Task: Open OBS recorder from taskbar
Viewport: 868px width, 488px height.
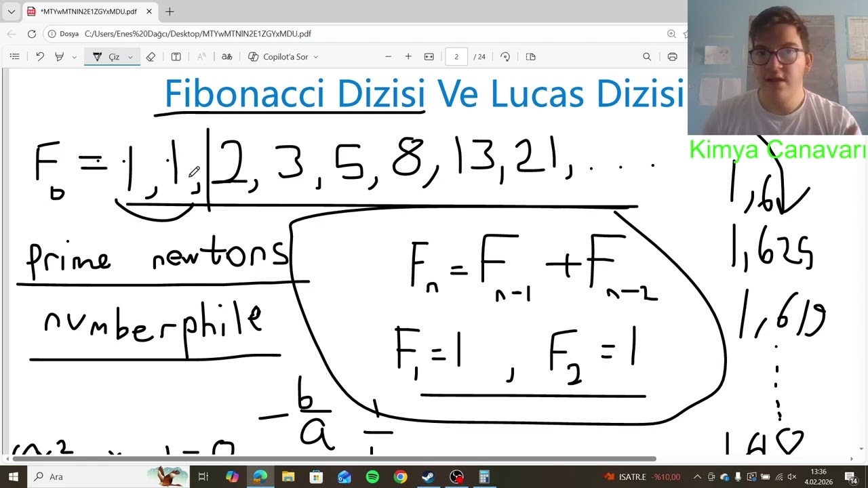Action: (x=456, y=476)
